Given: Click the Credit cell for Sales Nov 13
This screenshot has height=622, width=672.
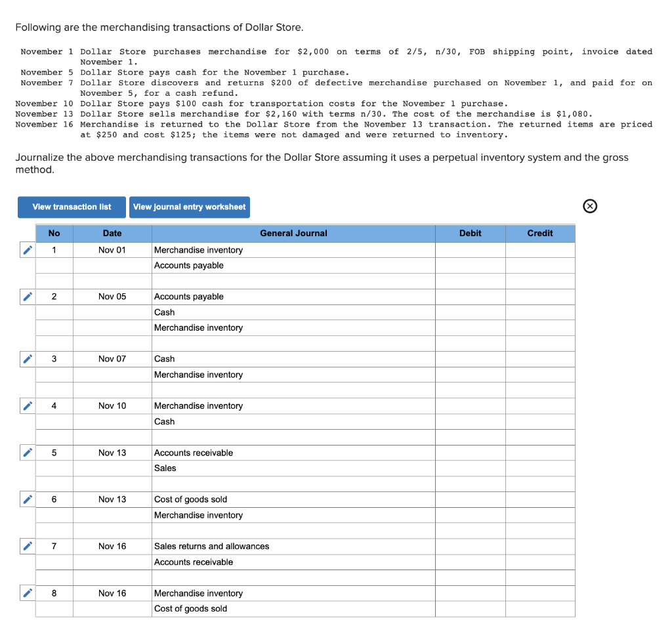Looking at the screenshot, I should 540,468.
